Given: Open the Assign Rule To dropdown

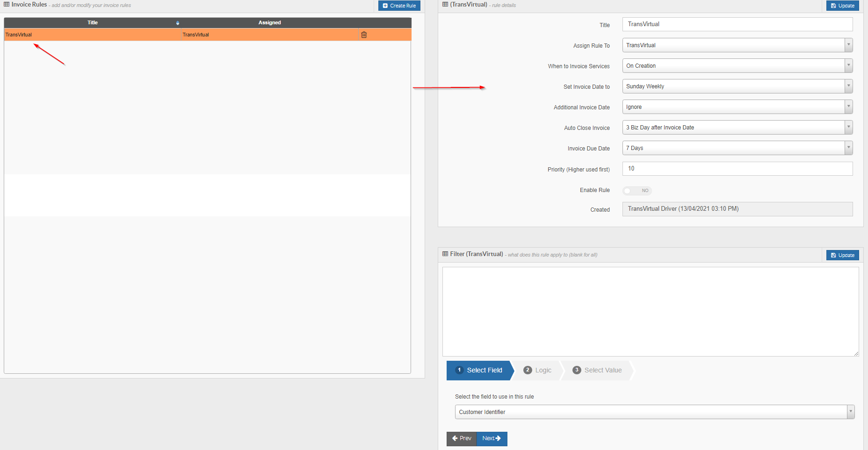Looking at the screenshot, I should click(738, 45).
